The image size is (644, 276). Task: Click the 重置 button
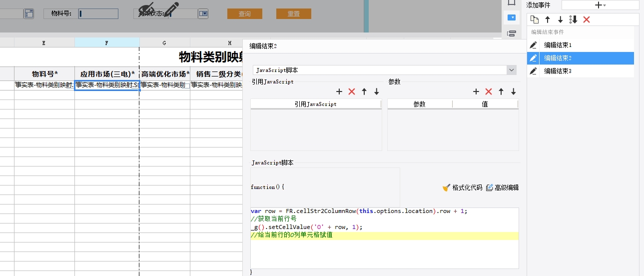click(x=294, y=13)
